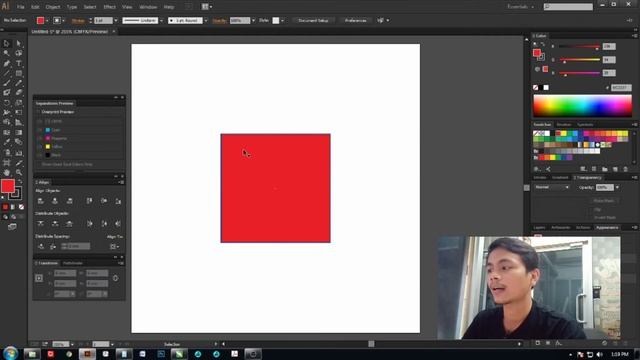Click Horizontal Align Left in Align panel
This screenshot has width=640, height=360.
point(40,201)
